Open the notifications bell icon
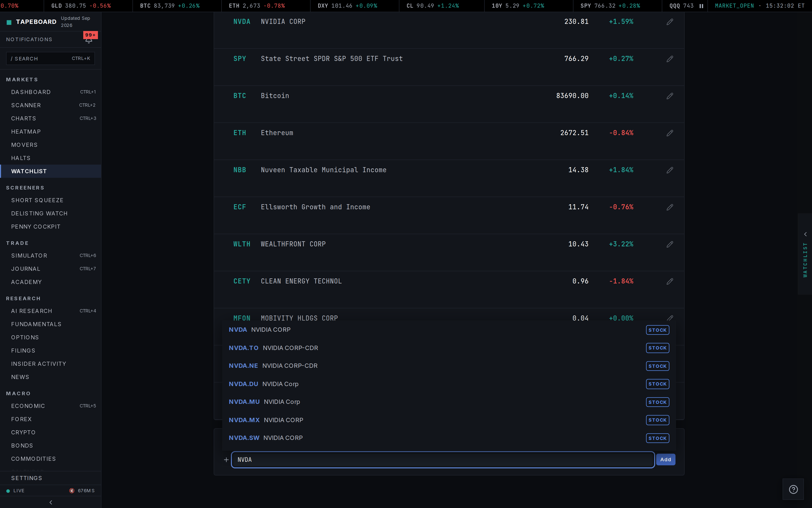The width and height of the screenshot is (812, 508). [89, 40]
